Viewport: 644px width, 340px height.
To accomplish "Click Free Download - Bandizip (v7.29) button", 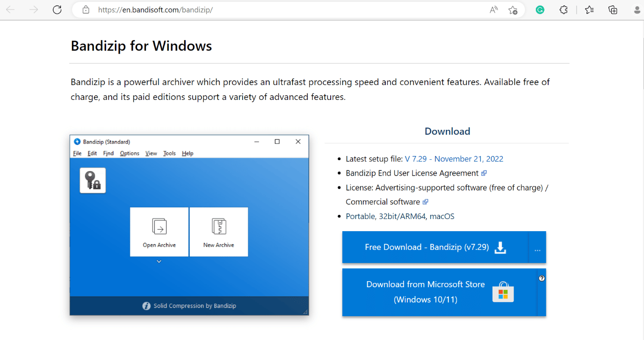I will click(435, 247).
